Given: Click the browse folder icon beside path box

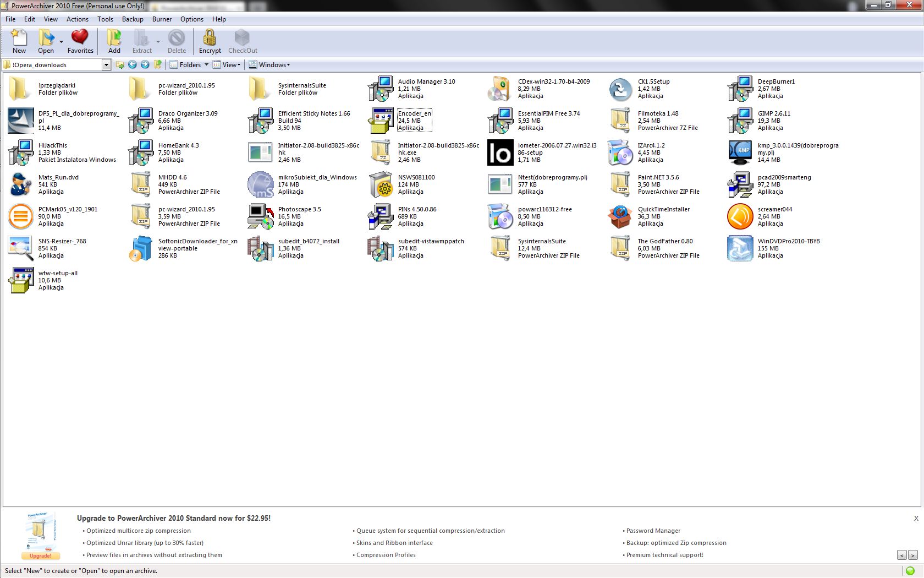Looking at the screenshot, I should [120, 64].
